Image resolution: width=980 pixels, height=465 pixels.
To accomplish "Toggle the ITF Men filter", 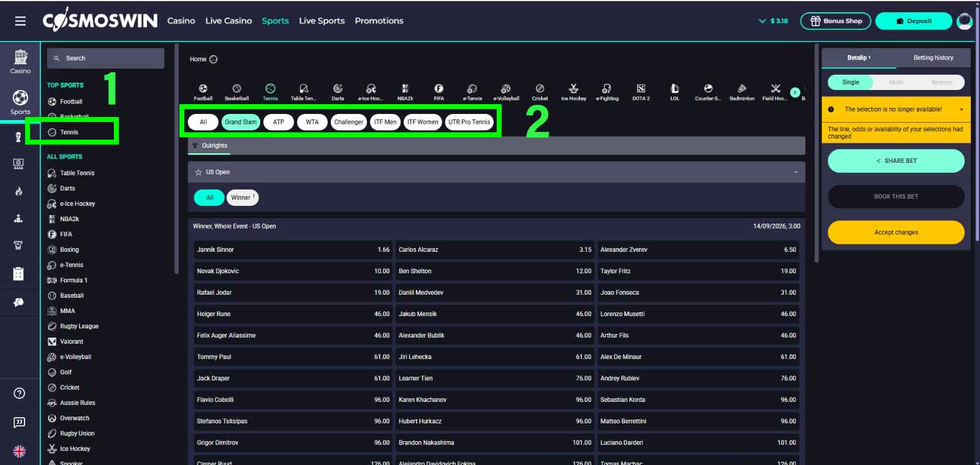I will click(385, 122).
